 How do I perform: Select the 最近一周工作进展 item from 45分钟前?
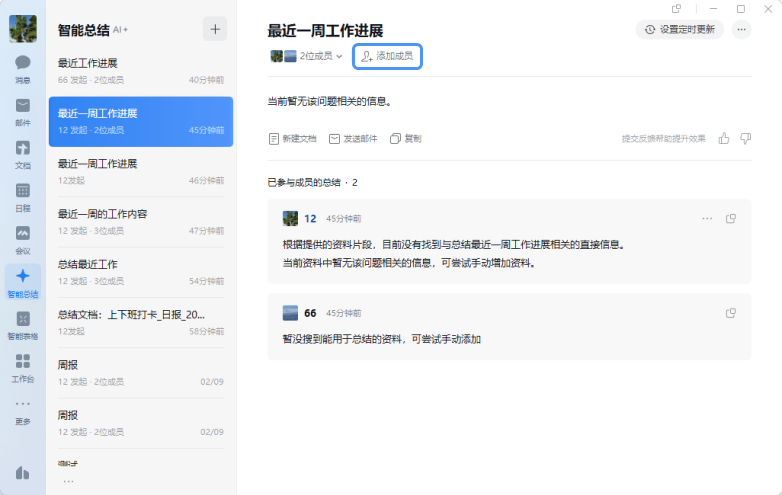(x=141, y=122)
